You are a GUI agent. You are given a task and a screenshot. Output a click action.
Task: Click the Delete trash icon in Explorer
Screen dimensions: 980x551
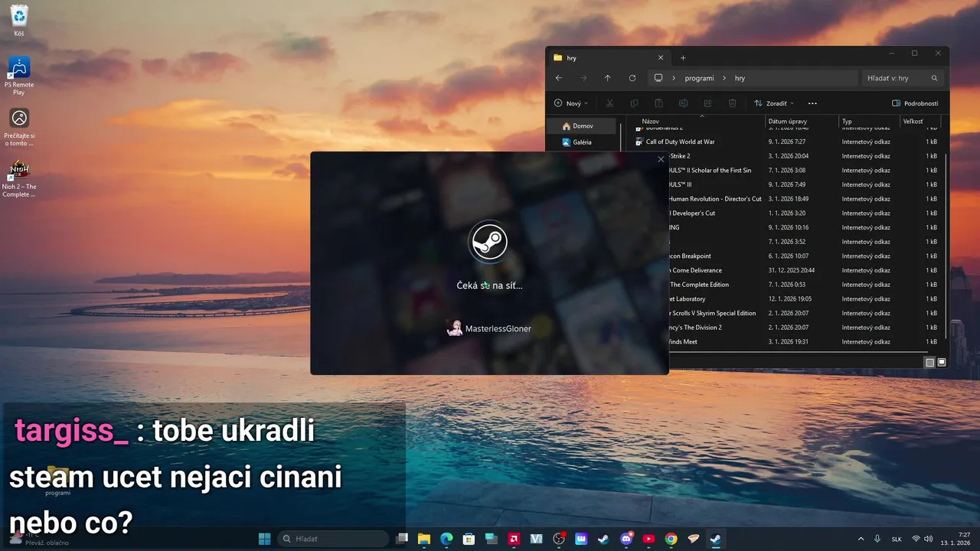point(732,103)
